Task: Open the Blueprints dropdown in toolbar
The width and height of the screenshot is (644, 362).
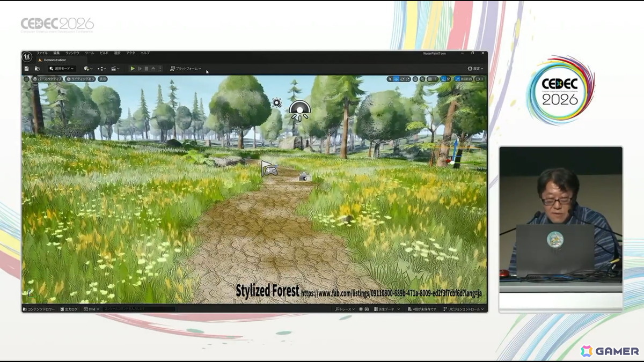Action: (x=102, y=69)
